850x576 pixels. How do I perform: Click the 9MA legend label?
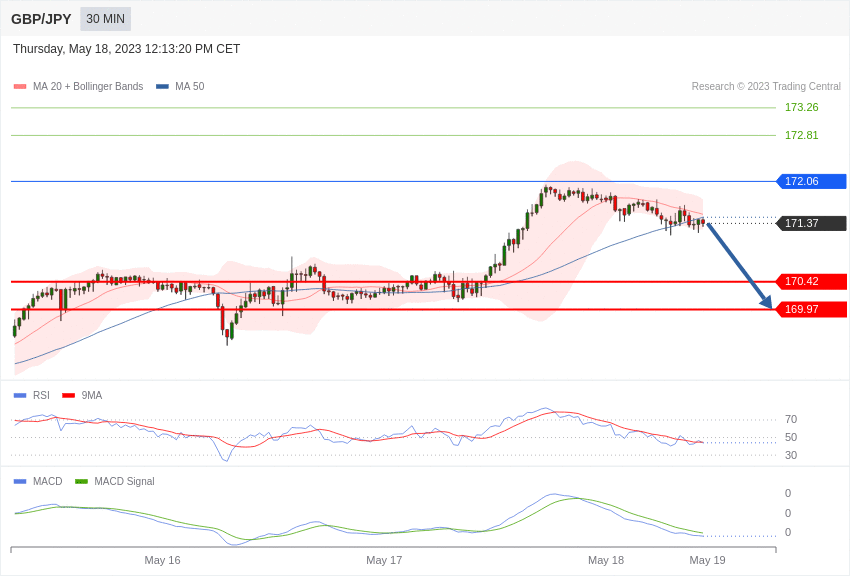[92, 396]
